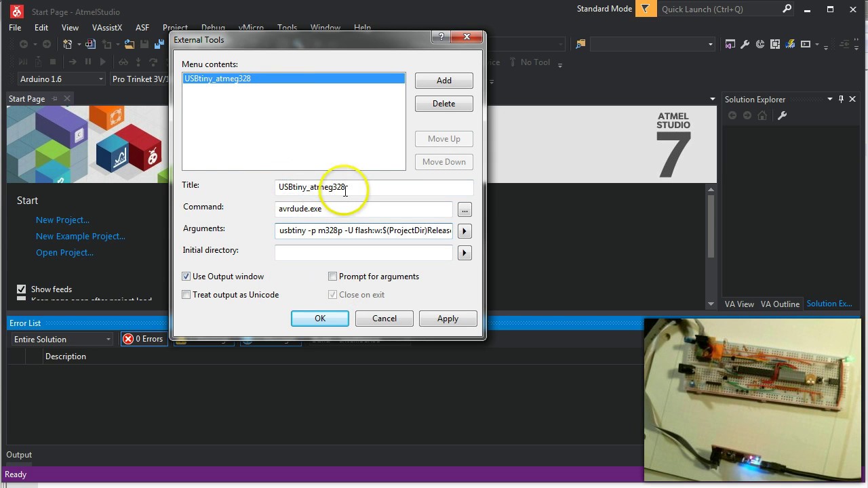Click the External Tools dialog help question mark
Screen dimensions: 868x488
pos(441,38)
